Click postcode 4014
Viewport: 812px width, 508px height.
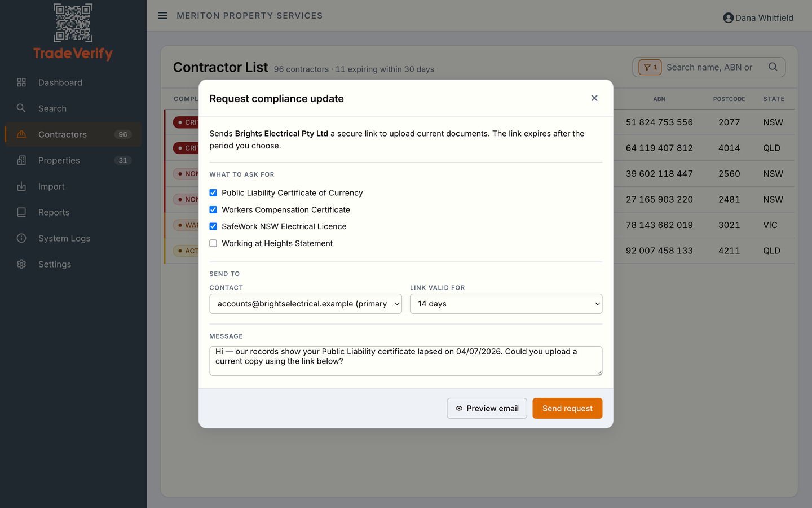pos(729,148)
